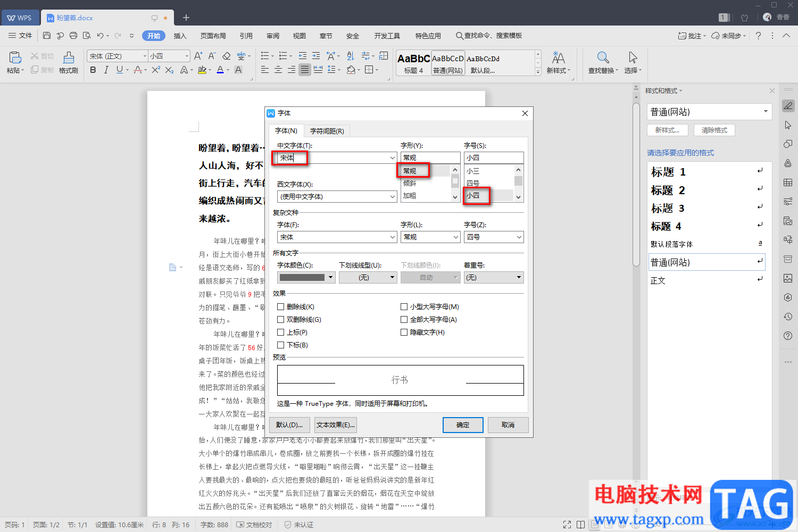This screenshot has width=798, height=532.
Task: Click the 默认(D)... button
Action: click(289, 425)
